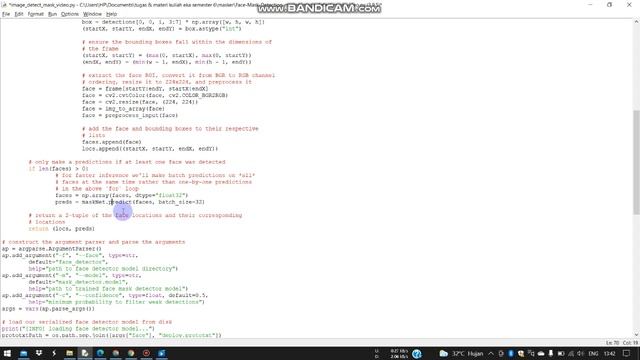Open the Help menu
This screenshot has width=640, height=360.
[x=111, y=14]
